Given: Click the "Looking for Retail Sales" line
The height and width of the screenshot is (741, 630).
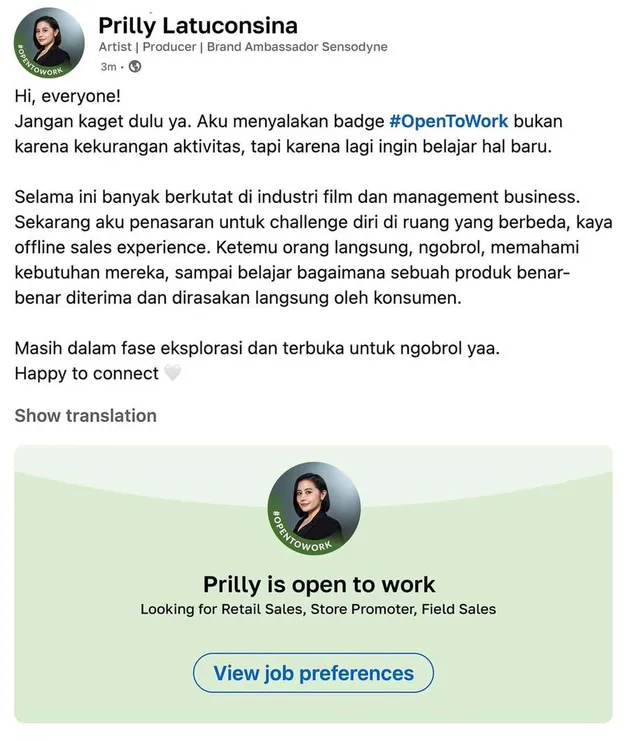Looking at the screenshot, I should point(318,609).
